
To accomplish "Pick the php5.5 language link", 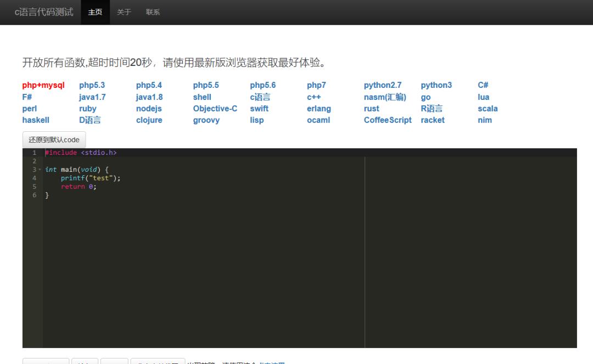I will coord(206,85).
